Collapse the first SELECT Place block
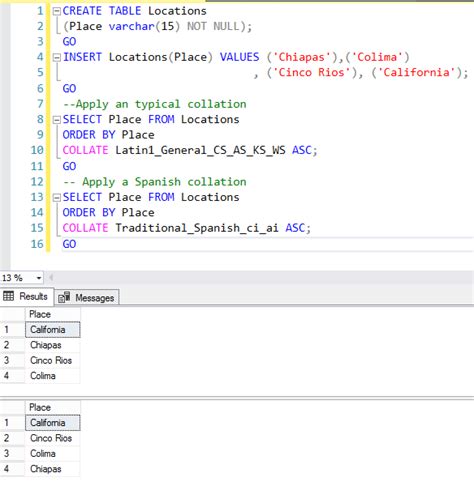Viewport: 474px width, 486px height. pos(57,120)
